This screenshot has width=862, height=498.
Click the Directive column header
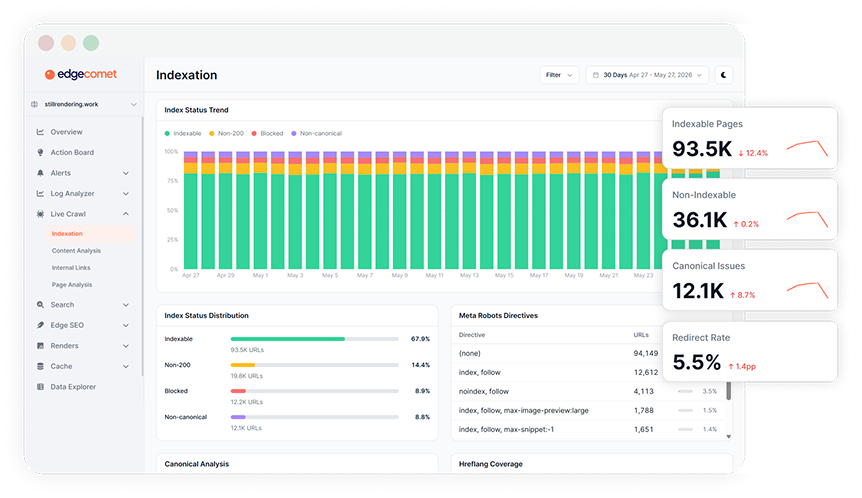pyautogui.click(x=472, y=335)
